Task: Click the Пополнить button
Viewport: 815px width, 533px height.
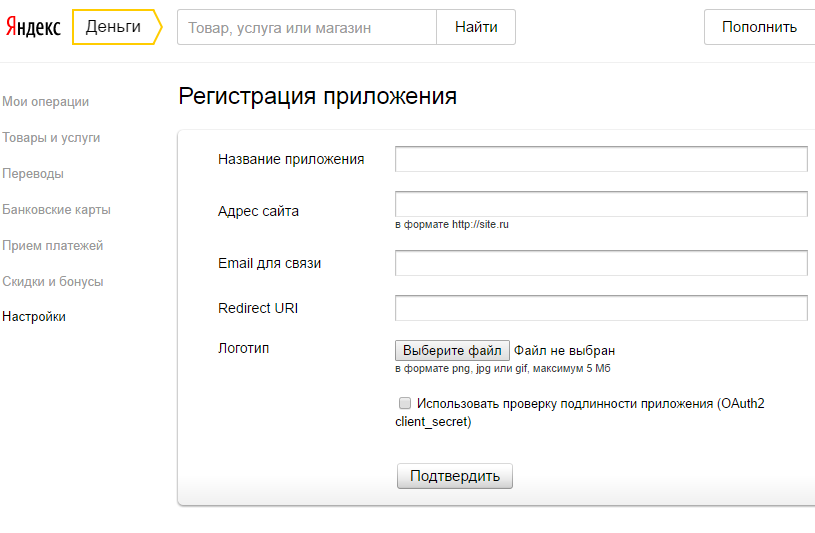Action: point(759,27)
